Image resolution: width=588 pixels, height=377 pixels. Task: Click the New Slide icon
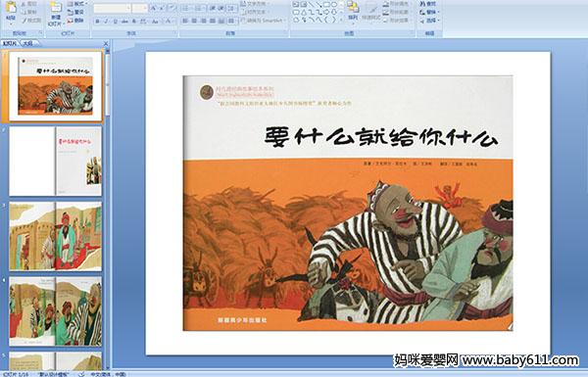pos(56,8)
